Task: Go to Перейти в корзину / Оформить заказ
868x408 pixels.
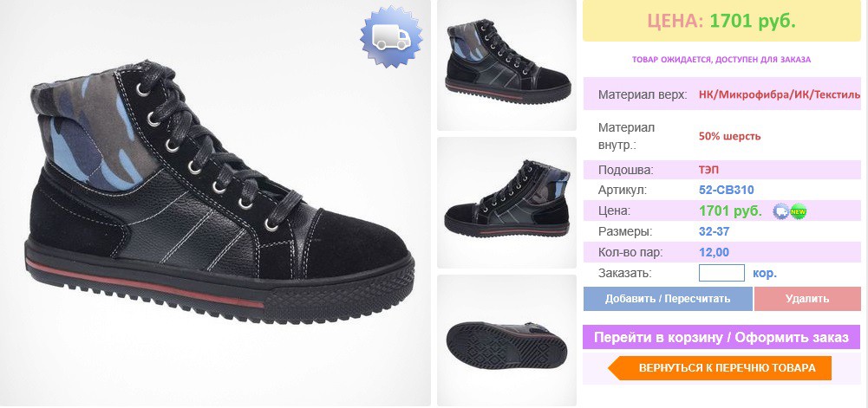Action: coord(721,337)
